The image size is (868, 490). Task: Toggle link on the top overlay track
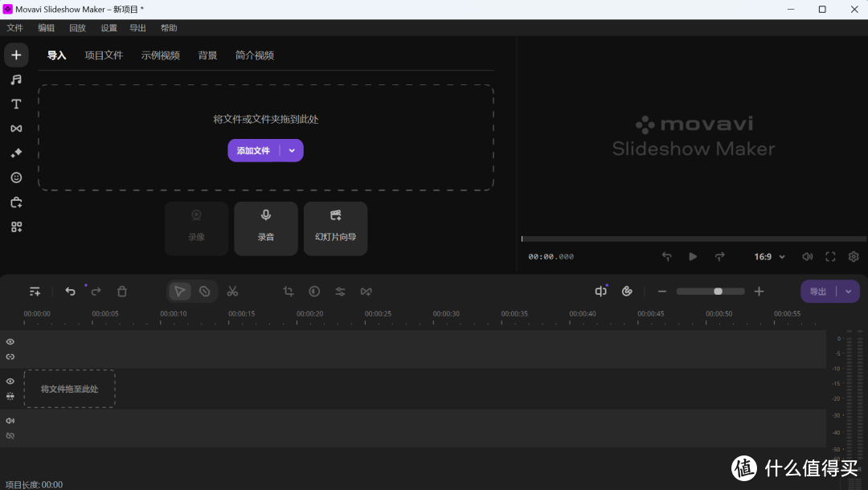click(x=10, y=357)
